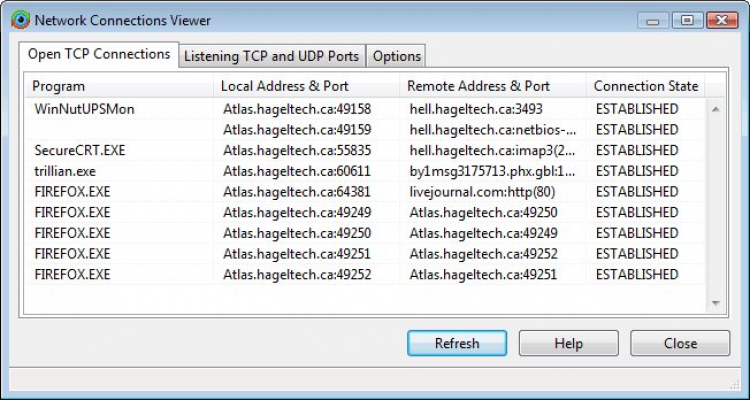
Task: Sort by Connection State column header
Action: click(x=646, y=86)
